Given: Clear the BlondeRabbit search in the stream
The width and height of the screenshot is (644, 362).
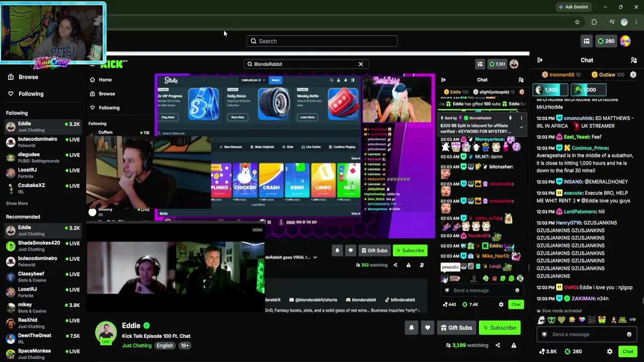Looking at the screenshot, I should tap(361, 64).
